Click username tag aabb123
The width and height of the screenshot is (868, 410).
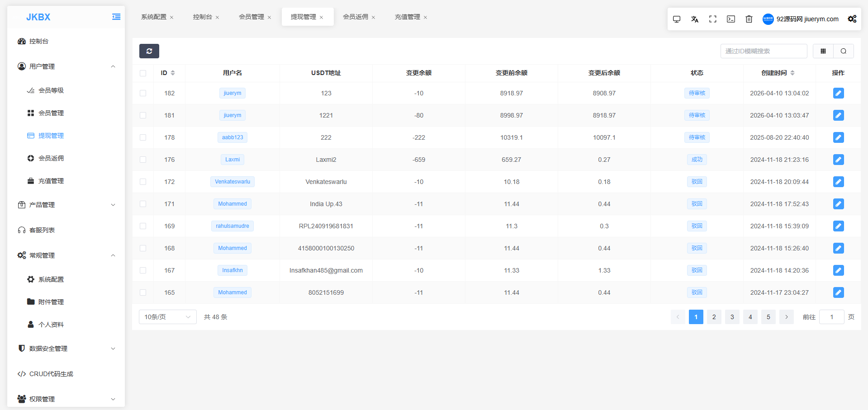pos(232,137)
